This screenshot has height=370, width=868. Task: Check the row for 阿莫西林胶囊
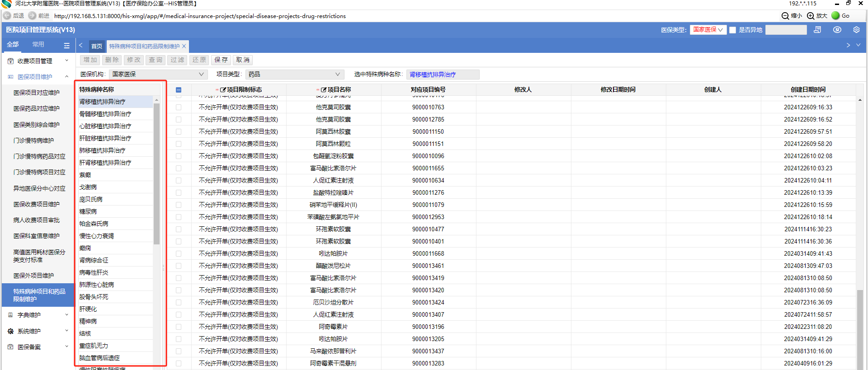[x=179, y=132]
